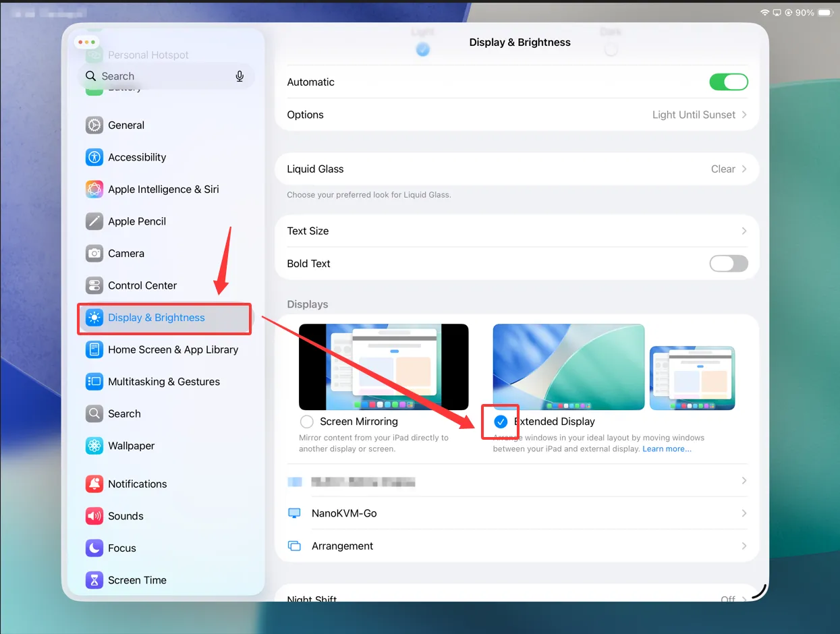Click the Arrangement label
The image size is (840, 634).
tap(342, 546)
